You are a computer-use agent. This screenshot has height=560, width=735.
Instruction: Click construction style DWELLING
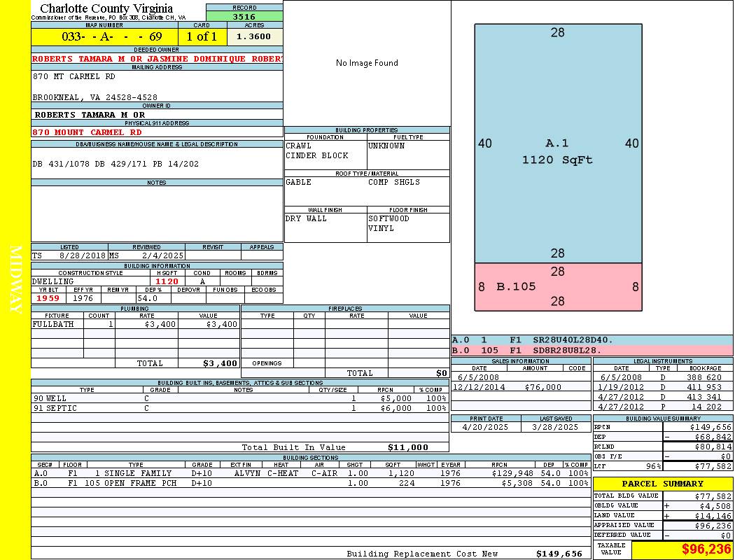(53, 281)
